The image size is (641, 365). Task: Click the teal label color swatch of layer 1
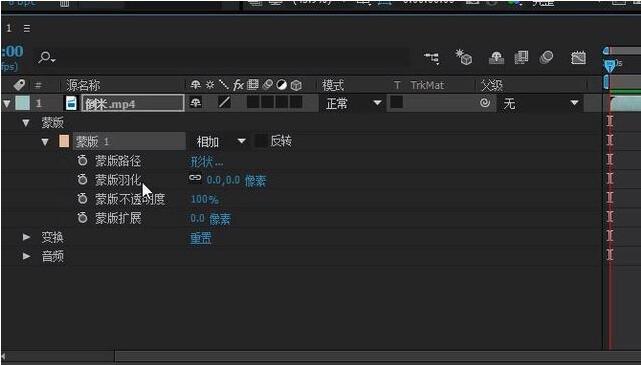pyautogui.click(x=22, y=103)
